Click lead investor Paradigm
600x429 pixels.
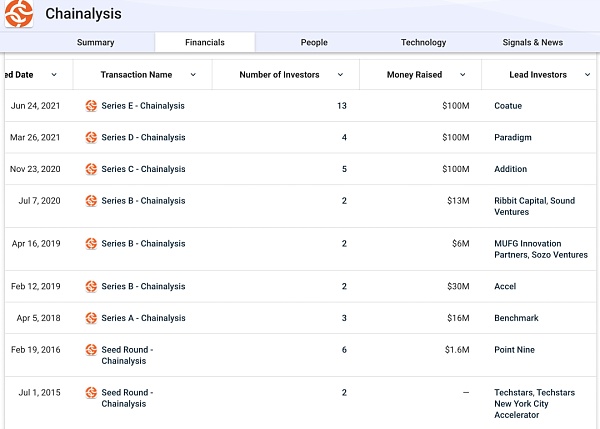click(x=513, y=137)
